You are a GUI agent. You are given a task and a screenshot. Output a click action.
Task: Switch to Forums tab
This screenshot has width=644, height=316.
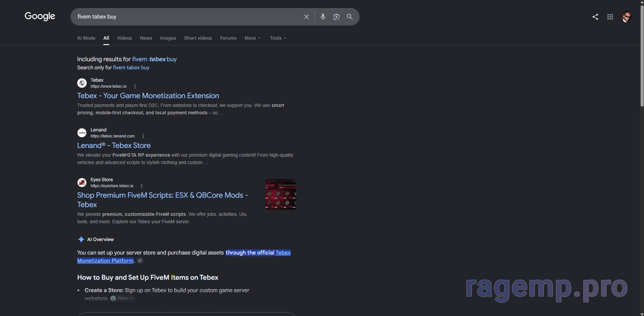pos(228,38)
